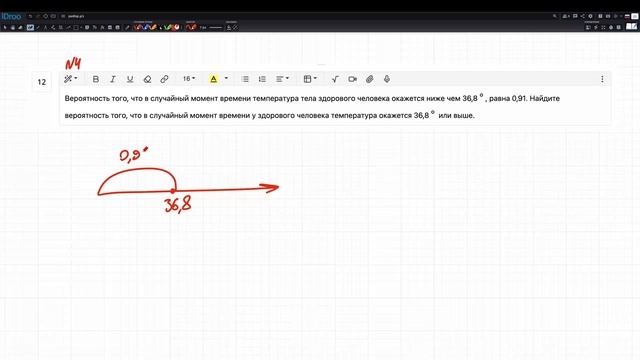This screenshot has height=360, width=640.
Task: Open the chat icon in the top bar
Action: (x=575, y=16)
